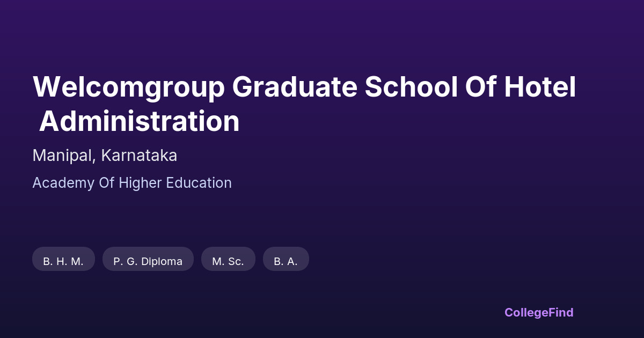The height and width of the screenshot is (338, 644).
Task: Click the word Diploma in the second tag
Action: tap(162, 261)
